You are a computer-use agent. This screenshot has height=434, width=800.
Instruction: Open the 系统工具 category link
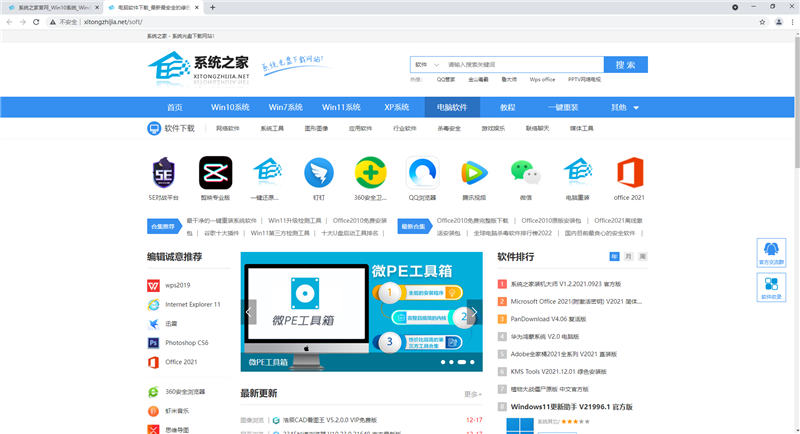(x=272, y=129)
